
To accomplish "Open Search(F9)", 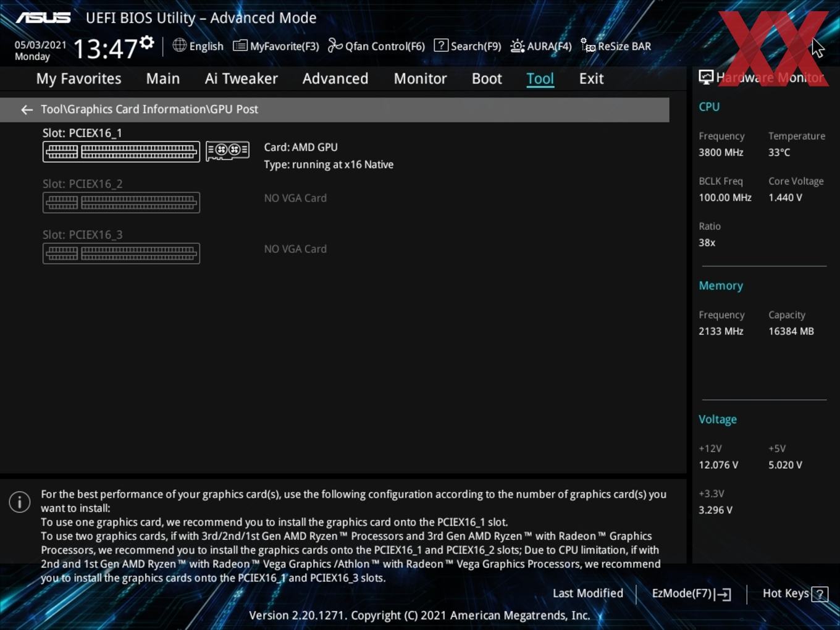I will [468, 46].
